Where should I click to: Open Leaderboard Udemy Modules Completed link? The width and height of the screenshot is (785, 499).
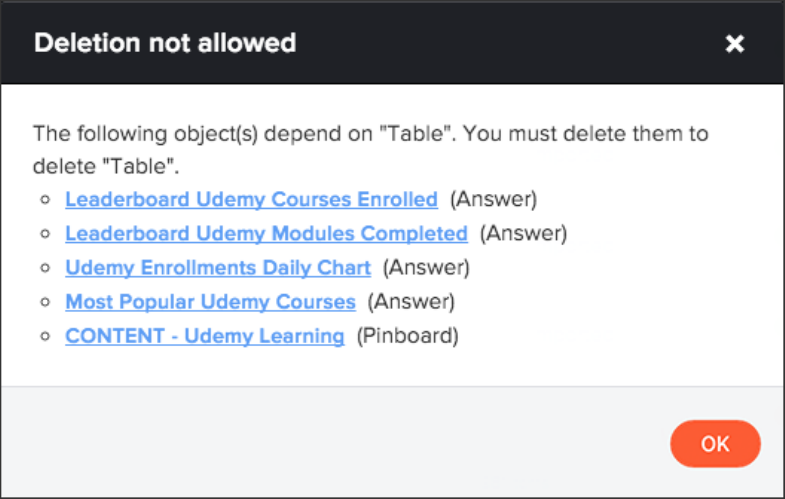point(266,233)
